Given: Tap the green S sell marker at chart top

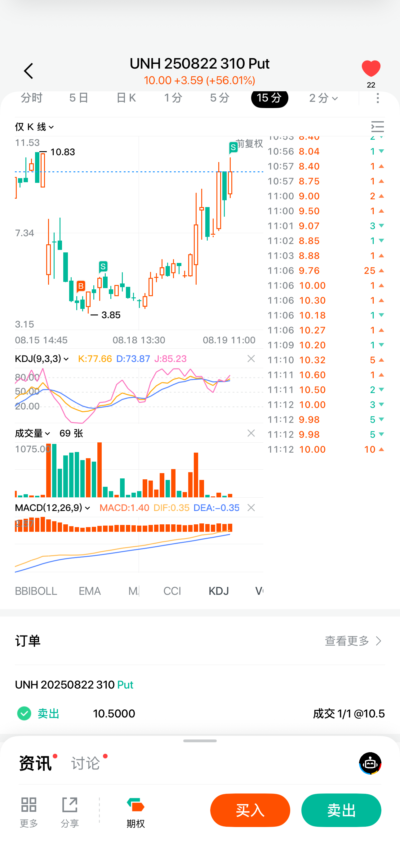Looking at the screenshot, I should click(233, 147).
